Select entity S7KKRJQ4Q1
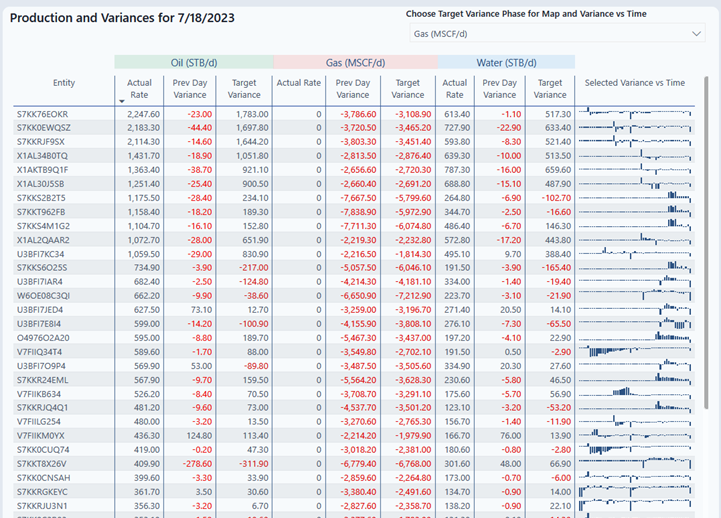Image resolution: width=721 pixels, height=518 pixels. [x=42, y=407]
